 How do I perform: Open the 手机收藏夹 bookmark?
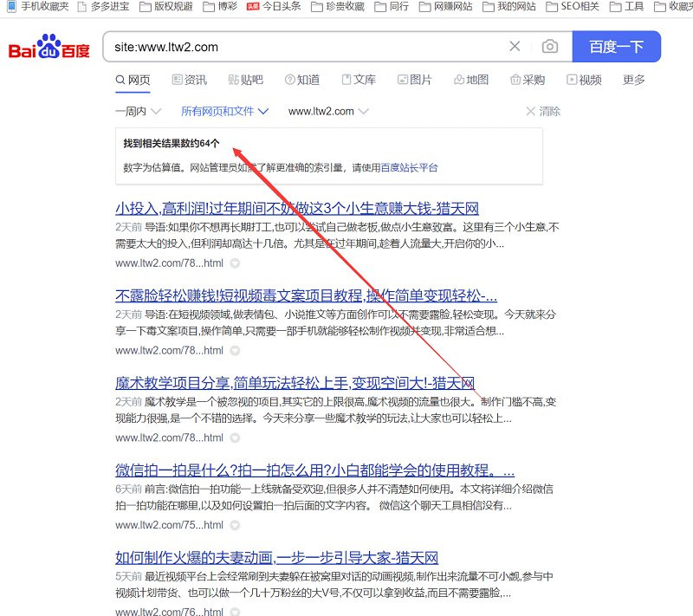point(38,7)
